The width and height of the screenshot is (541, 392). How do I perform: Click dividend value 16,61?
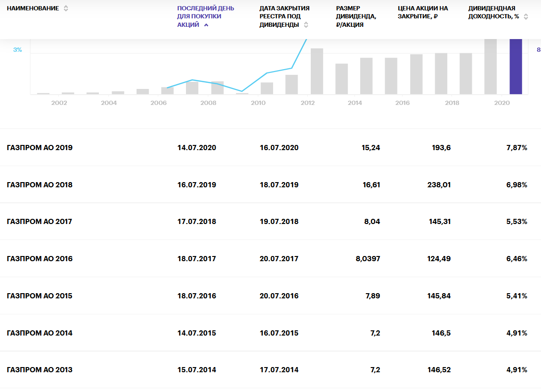[x=371, y=185]
